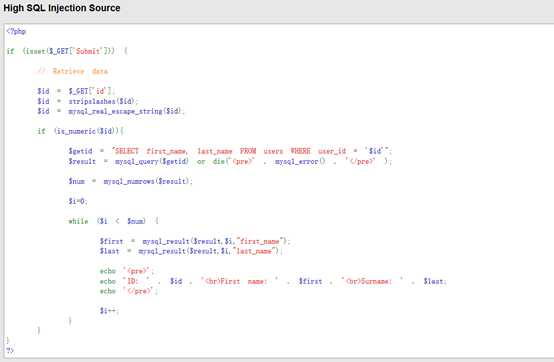Click the '// Retrieve data' comment
The width and height of the screenshot is (554, 362).
[72, 71]
